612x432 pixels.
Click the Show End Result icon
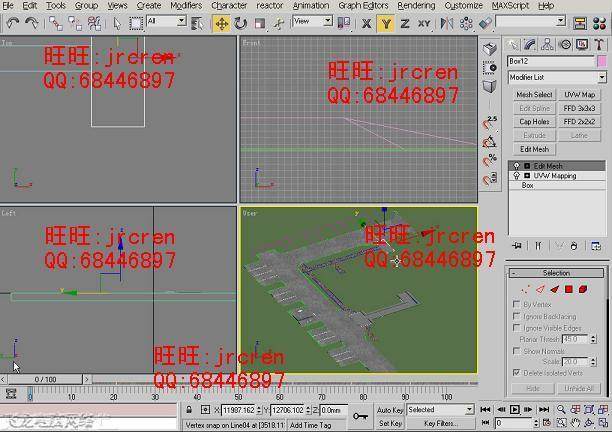pyautogui.click(x=538, y=246)
